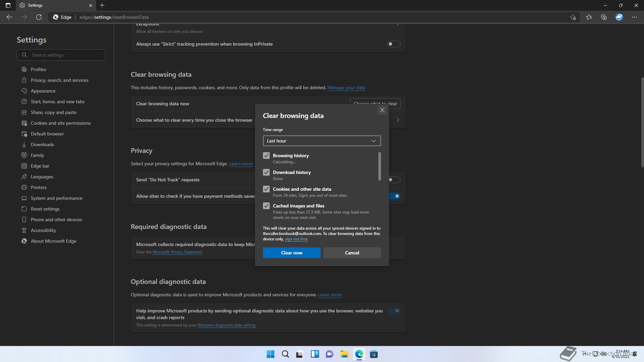Click the dialog's data list scrollbar
The image size is (644, 362).
(380, 166)
